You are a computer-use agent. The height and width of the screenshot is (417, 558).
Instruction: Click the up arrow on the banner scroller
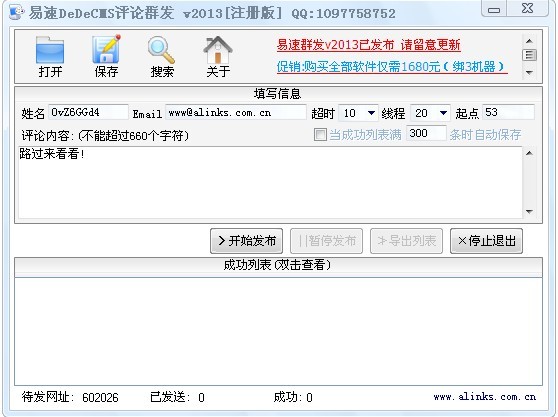pos(529,41)
